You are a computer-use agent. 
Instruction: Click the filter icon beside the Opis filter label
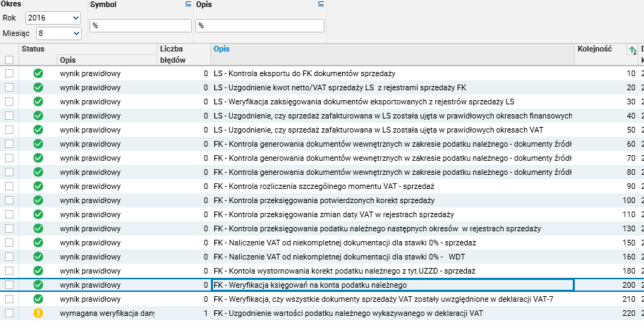pyautogui.click(x=321, y=4)
